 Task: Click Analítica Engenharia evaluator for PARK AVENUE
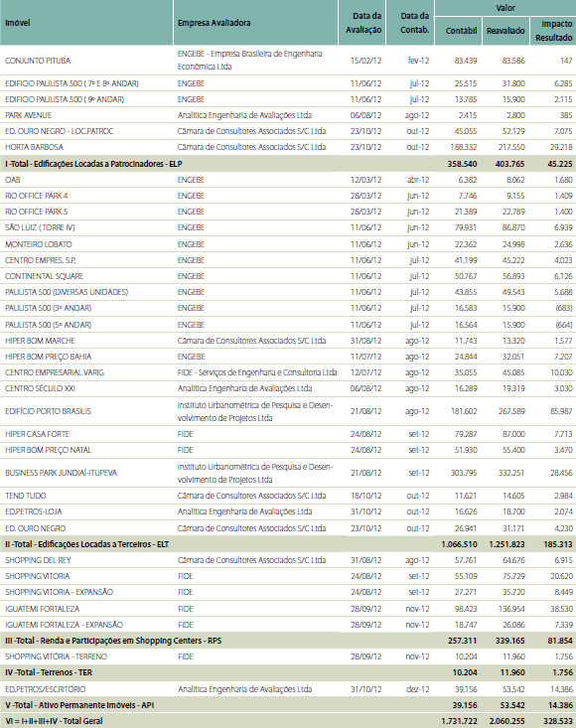click(x=244, y=115)
